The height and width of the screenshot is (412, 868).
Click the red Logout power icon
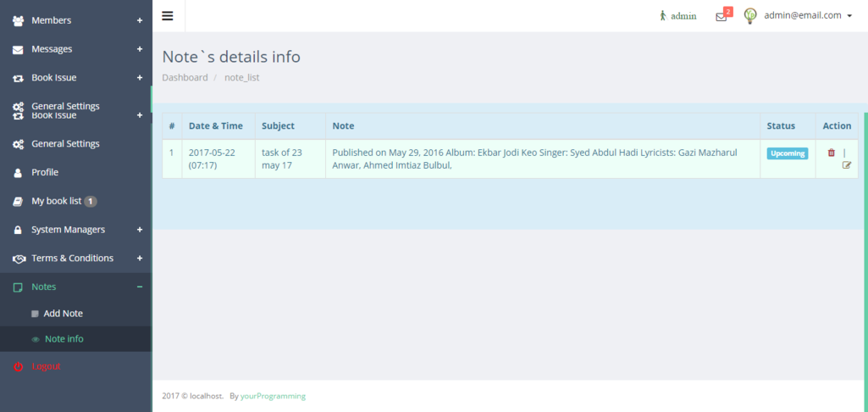(x=18, y=366)
